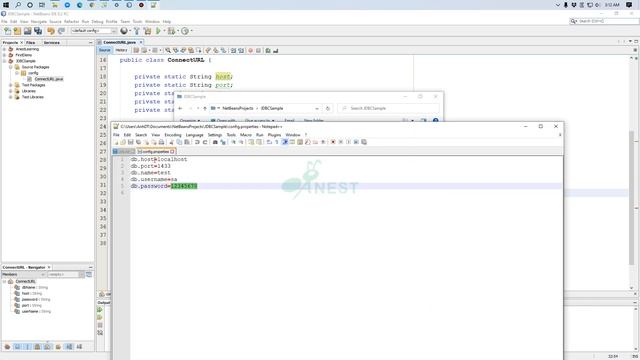Toggle Show Inherited Members filter in Navigator
Screen dimensions: 640x360
(7, 347)
